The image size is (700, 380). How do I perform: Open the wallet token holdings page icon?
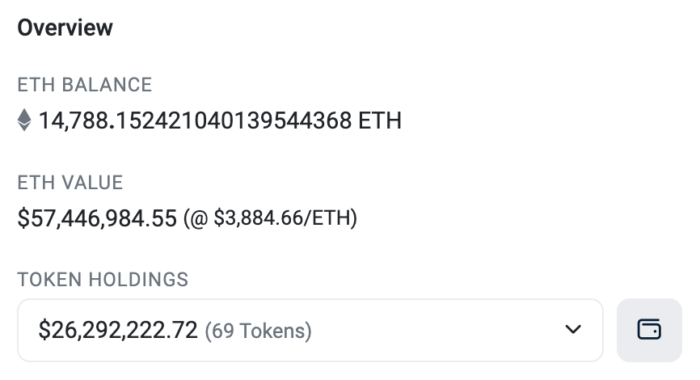pyautogui.click(x=649, y=330)
